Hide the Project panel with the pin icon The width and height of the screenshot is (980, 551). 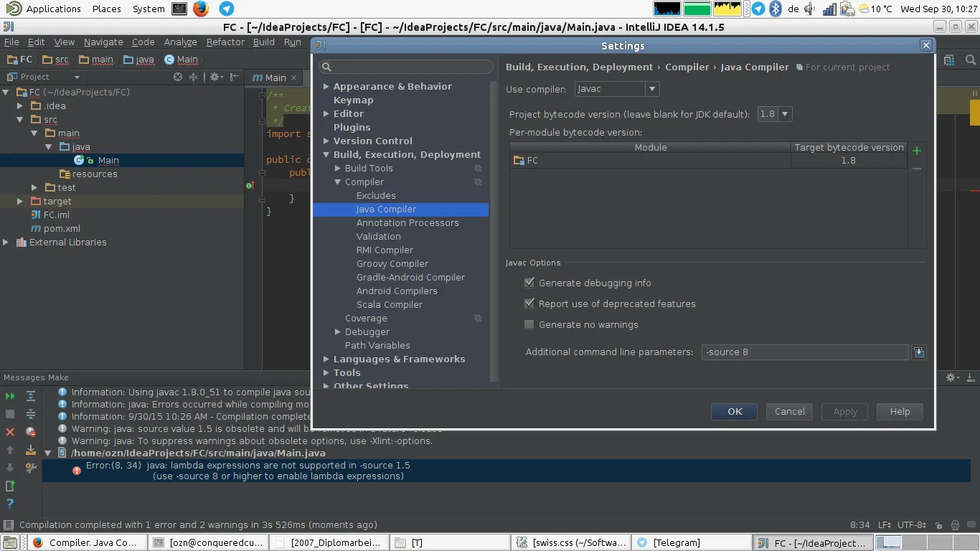(234, 77)
